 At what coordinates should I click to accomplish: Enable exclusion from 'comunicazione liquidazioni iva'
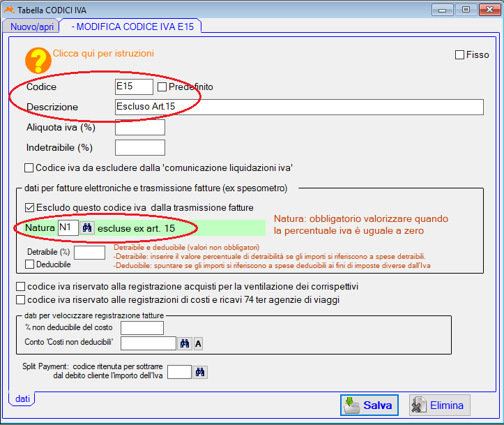29,167
